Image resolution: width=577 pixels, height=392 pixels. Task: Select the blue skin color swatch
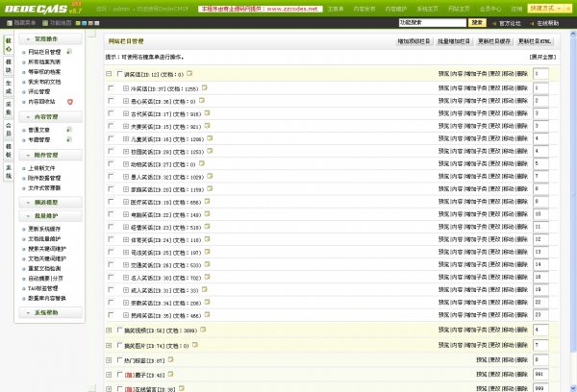[x=85, y=23]
